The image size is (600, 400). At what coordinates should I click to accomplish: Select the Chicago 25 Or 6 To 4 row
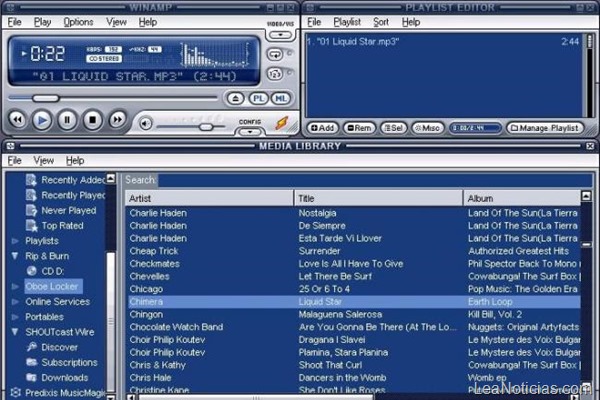pyautogui.click(x=354, y=289)
